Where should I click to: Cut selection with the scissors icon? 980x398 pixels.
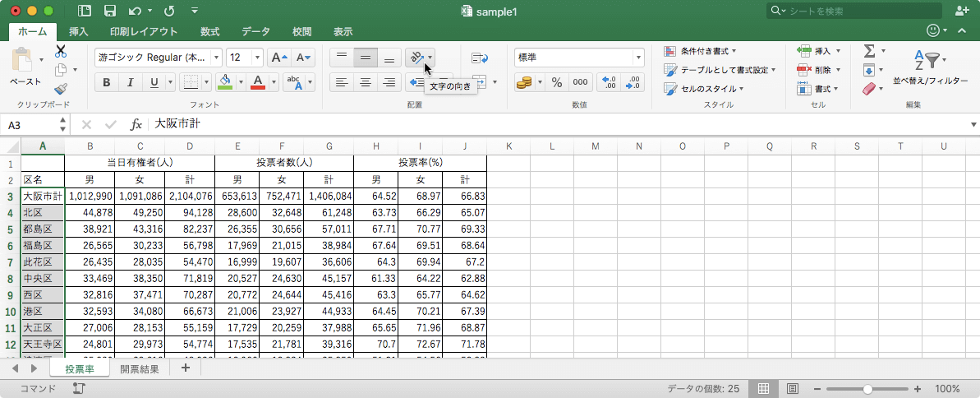coord(61,51)
